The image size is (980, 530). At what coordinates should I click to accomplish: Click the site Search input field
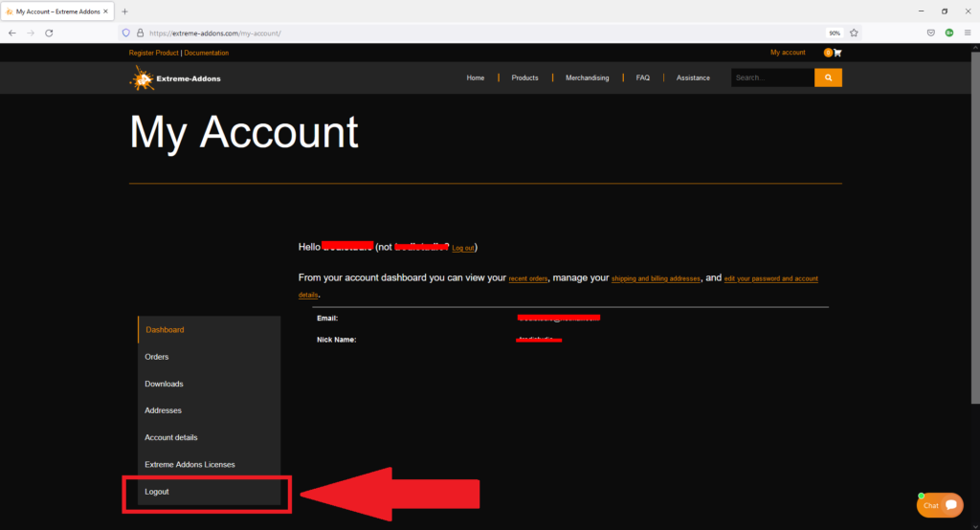coord(773,77)
